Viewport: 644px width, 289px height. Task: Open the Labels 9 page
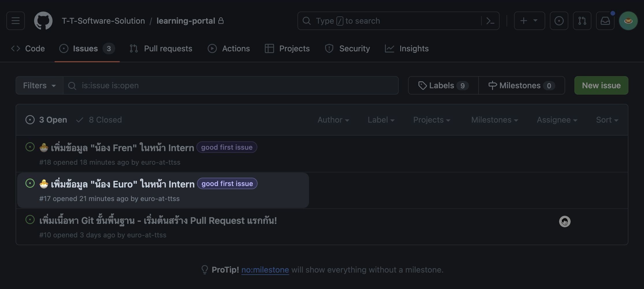point(443,85)
